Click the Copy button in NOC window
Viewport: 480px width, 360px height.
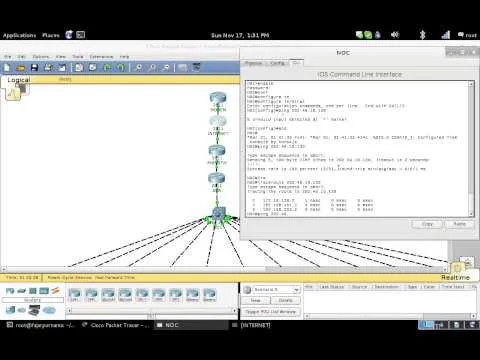pyautogui.click(x=427, y=224)
